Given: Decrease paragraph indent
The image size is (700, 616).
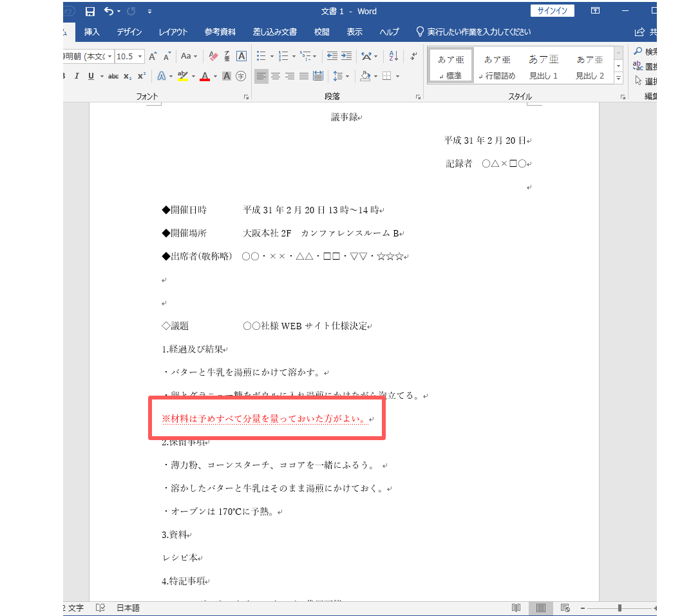Looking at the screenshot, I should [332, 56].
